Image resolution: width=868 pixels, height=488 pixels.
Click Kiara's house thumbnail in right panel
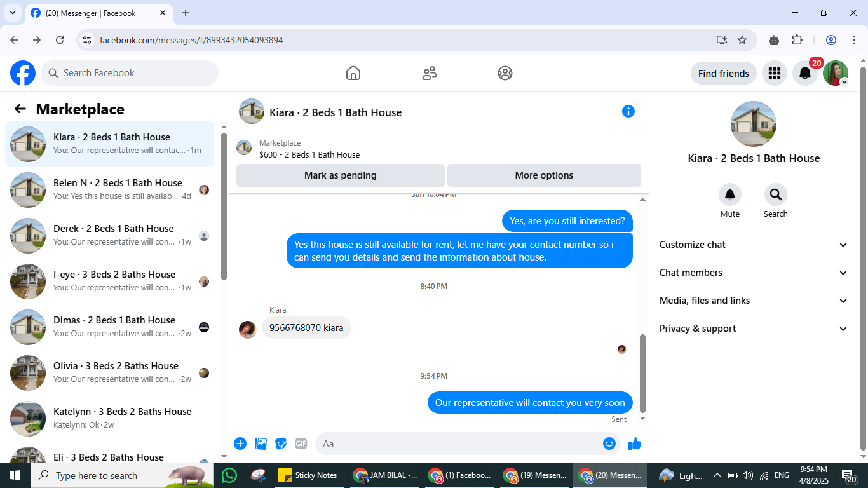pos(754,124)
